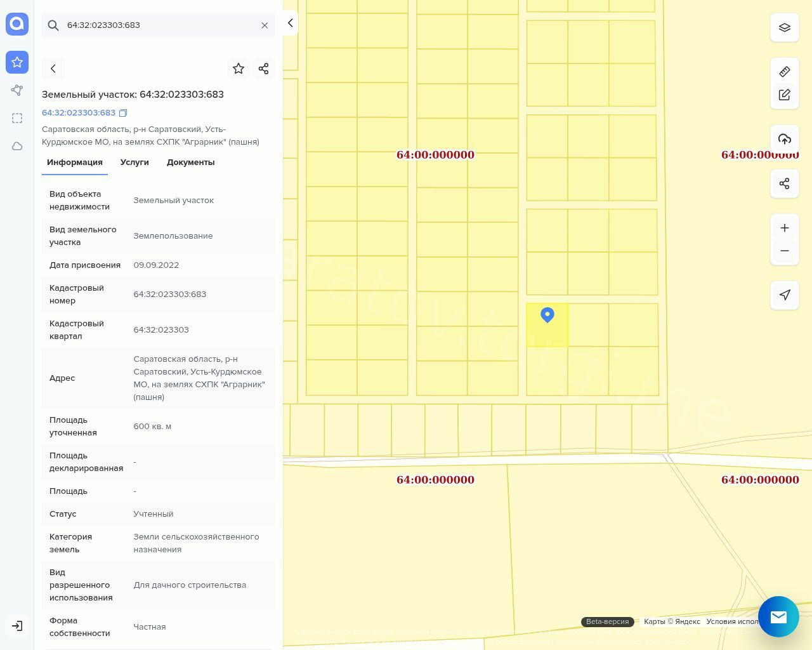Switch to the Документы tab
Viewport: 812px width, 650px height.
[190, 162]
